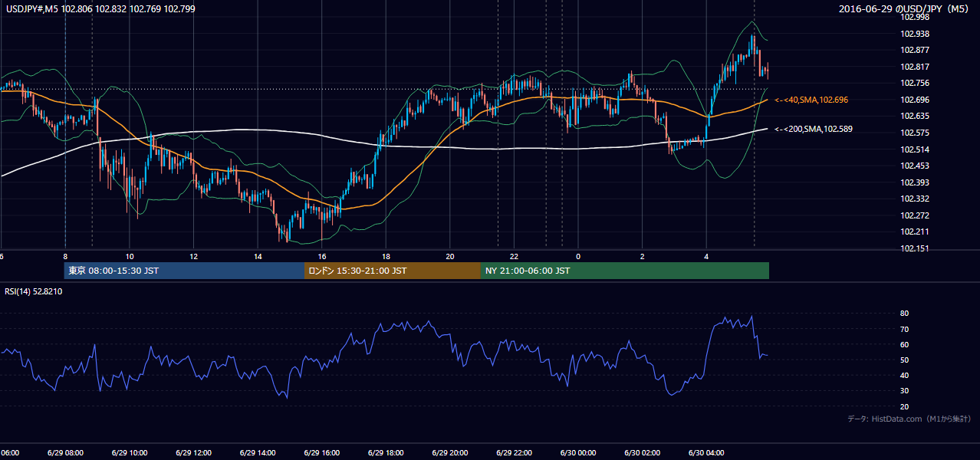Viewport: 980px width, 460px height.
Task: Click price axis label 102.575
Action: click(914, 133)
